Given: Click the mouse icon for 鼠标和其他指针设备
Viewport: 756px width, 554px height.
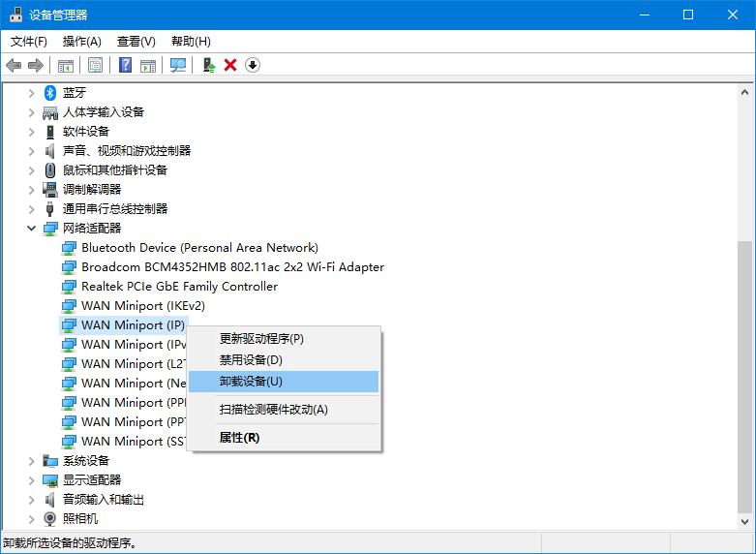Looking at the screenshot, I should (50, 170).
